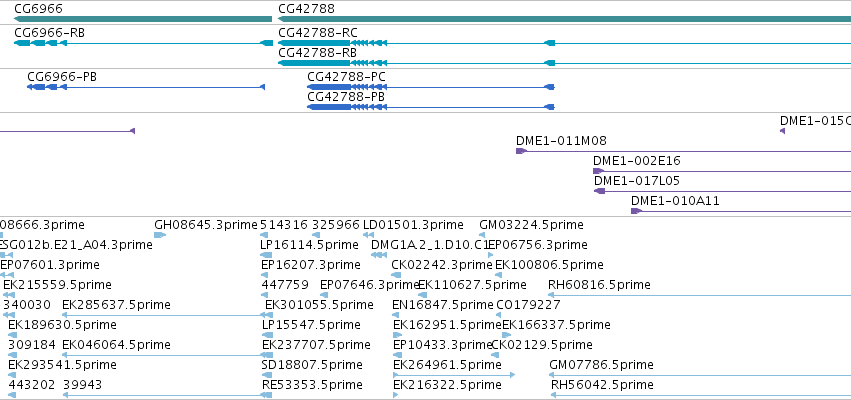Click EST label 340030
Screen dimensions: 851x400
pyautogui.click(x=27, y=306)
